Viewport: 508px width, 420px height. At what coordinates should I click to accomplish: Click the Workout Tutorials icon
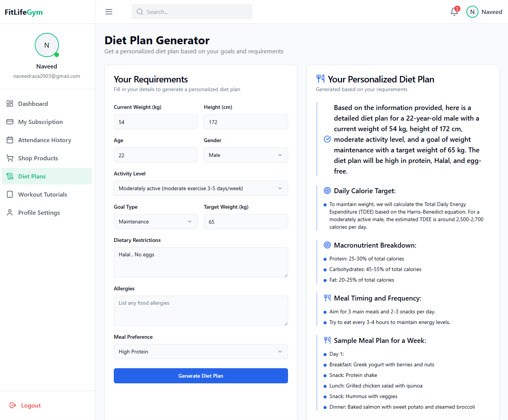10,194
